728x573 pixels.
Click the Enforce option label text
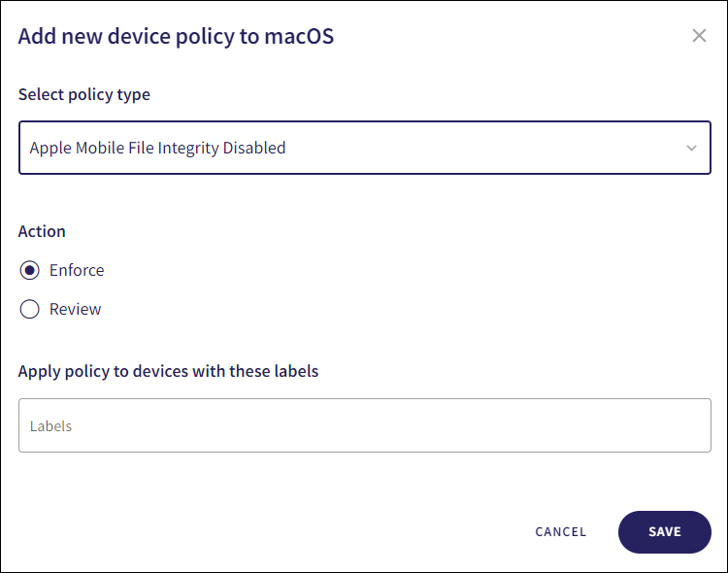tap(77, 270)
